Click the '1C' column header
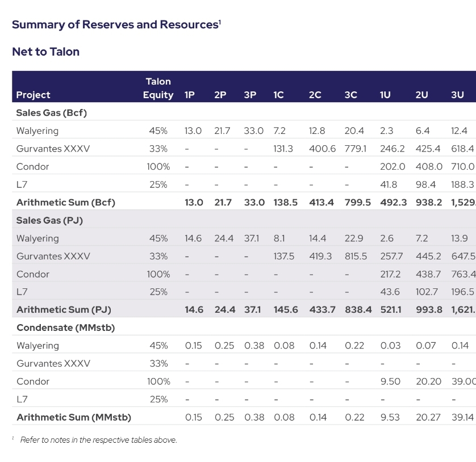 coord(278,95)
